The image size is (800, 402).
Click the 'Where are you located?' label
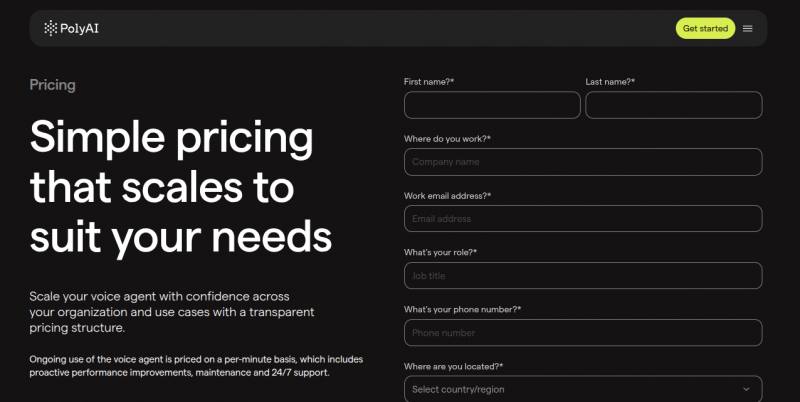[453, 366]
